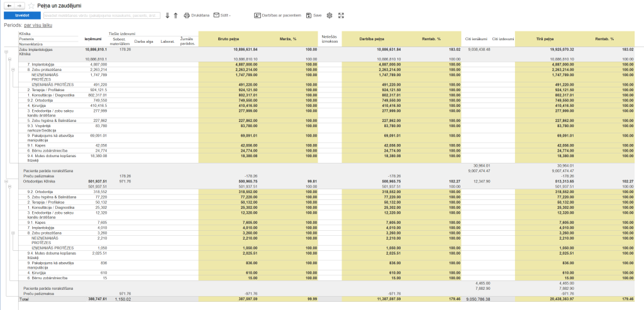The width and height of the screenshot is (644, 310).
Task: Open the settings gear icon
Action: 328,15
